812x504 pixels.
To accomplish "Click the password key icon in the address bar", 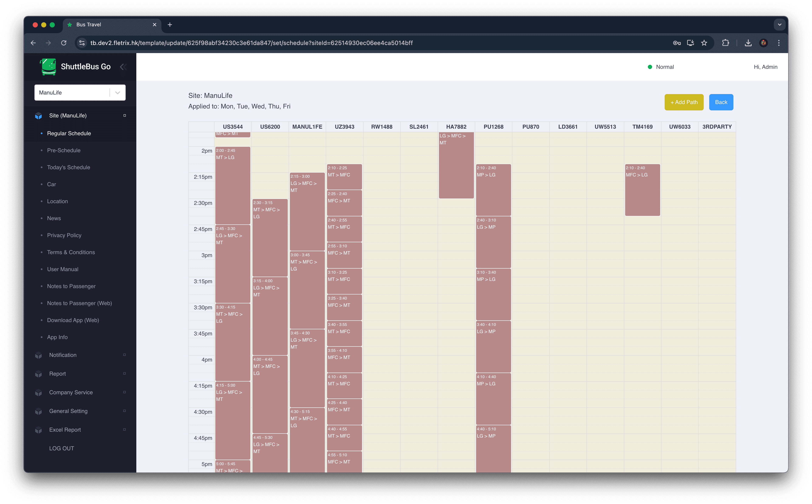I will pyautogui.click(x=677, y=43).
